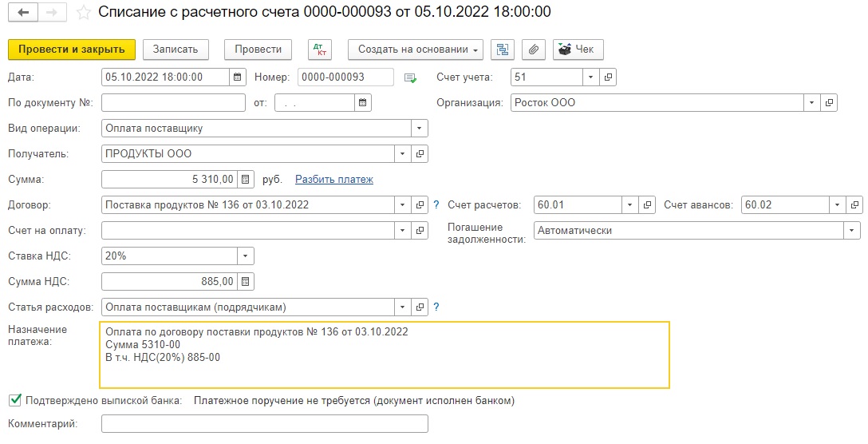Click the Дата field 05.10.2022 18:00:00

click(165, 77)
